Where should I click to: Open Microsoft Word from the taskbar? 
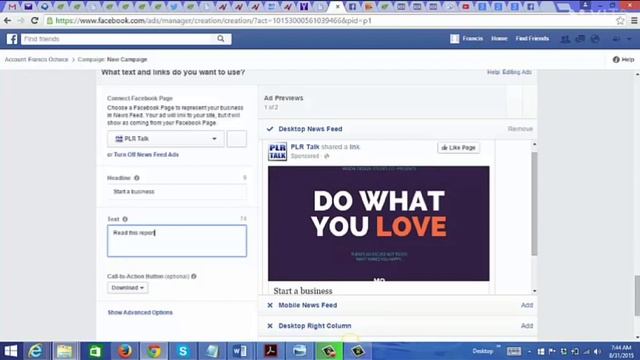pyautogui.click(x=241, y=351)
